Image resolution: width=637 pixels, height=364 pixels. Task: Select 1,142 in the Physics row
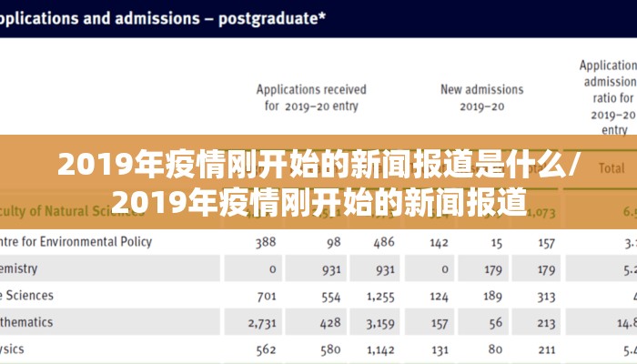point(380,349)
